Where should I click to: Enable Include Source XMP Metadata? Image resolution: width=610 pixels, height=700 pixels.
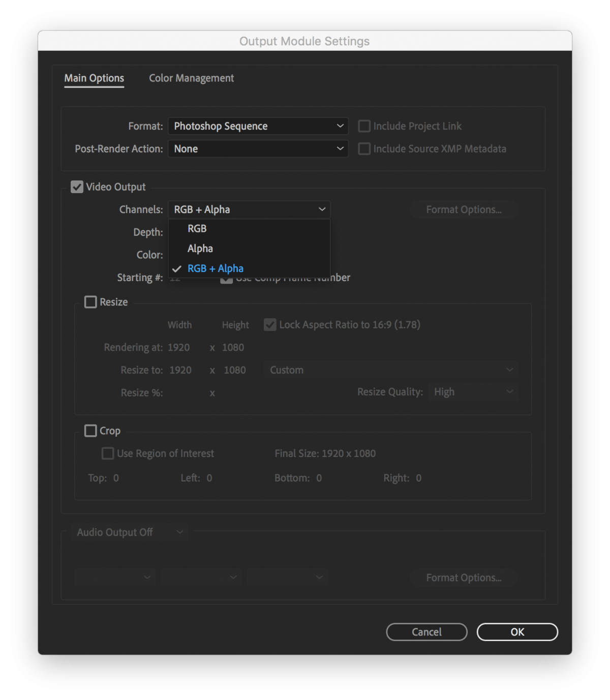364,148
